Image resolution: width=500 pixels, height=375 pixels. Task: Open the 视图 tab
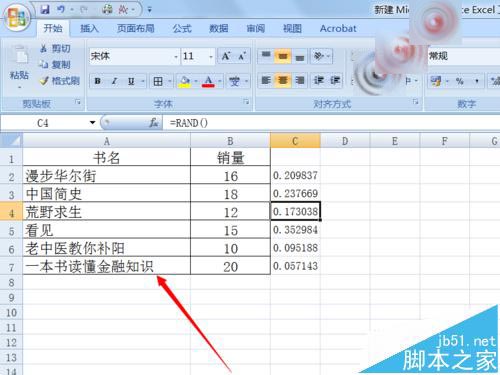coord(292,28)
